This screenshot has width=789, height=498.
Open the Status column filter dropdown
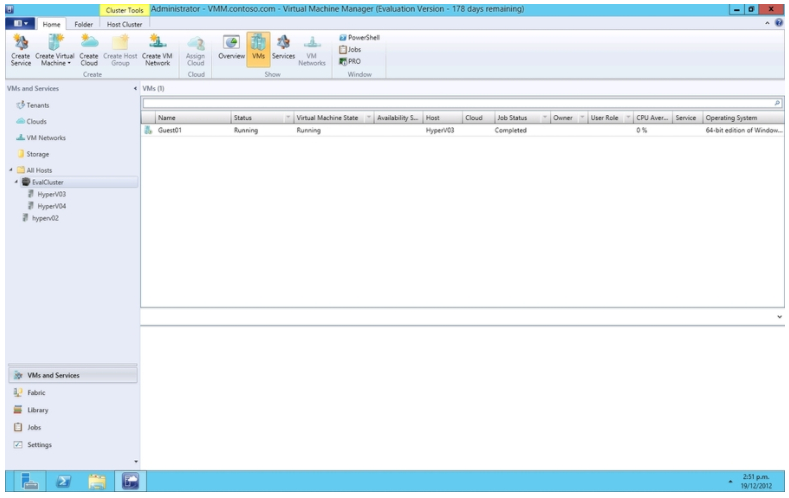(x=288, y=118)
